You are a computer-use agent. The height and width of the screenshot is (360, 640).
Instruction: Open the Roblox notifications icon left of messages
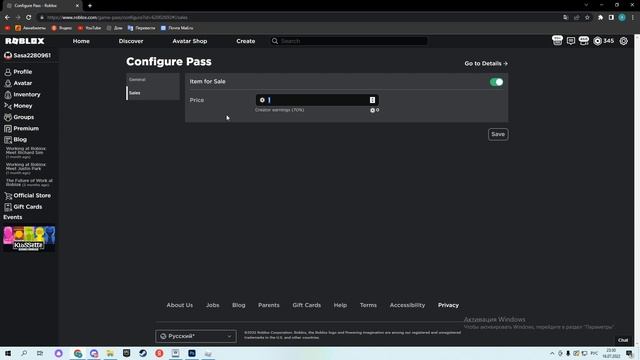tap(557, 40)
